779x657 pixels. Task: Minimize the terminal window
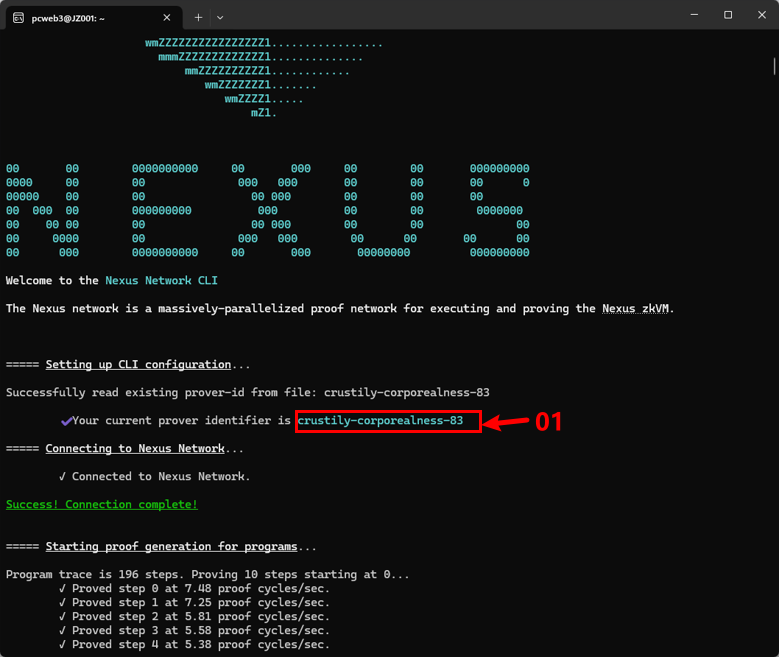[x=694, y=15]
